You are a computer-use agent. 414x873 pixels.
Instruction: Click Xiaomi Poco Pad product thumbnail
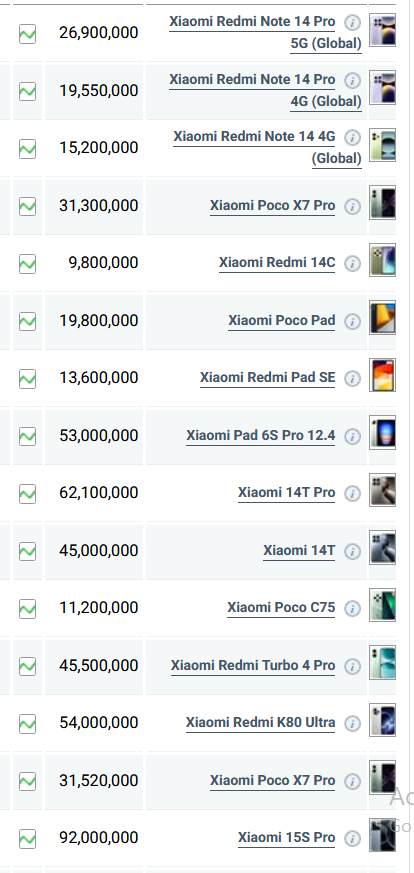tap(383, 317)
